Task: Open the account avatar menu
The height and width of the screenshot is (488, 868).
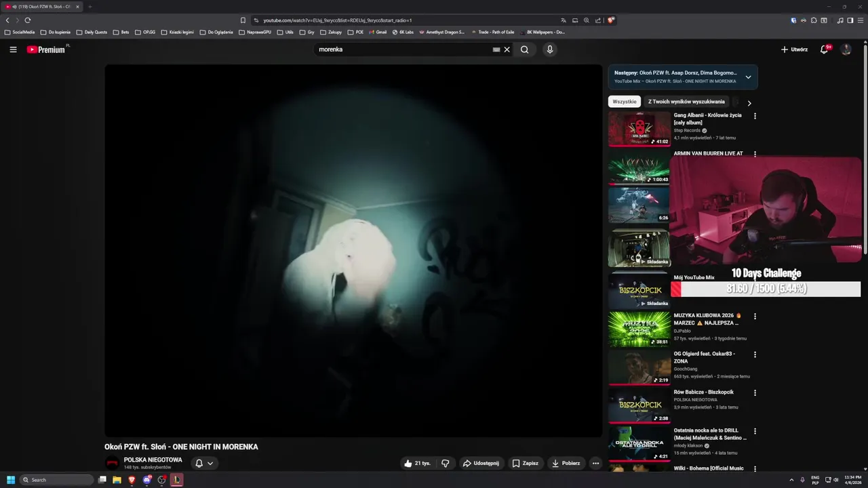Action: click(x=846, y=49)
